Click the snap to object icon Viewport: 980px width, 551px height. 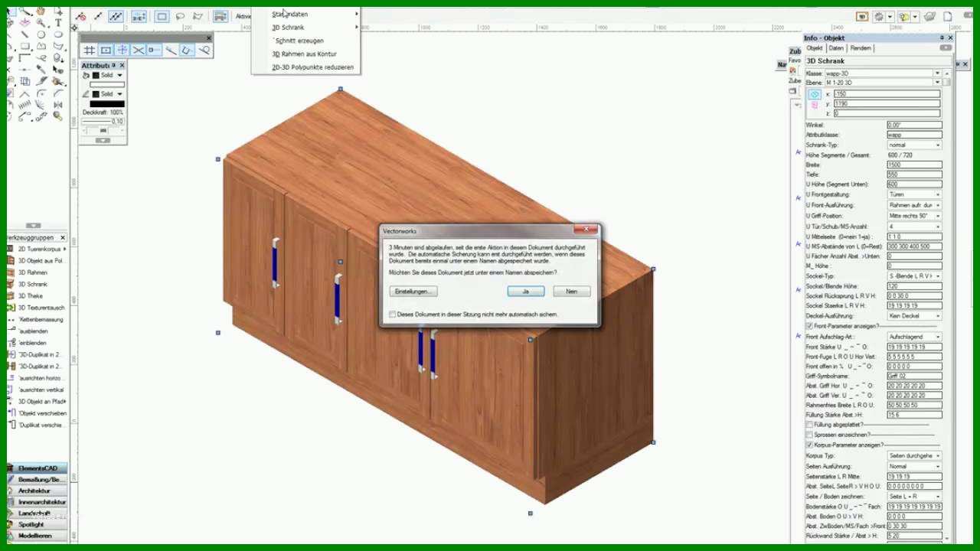[106, 51]
